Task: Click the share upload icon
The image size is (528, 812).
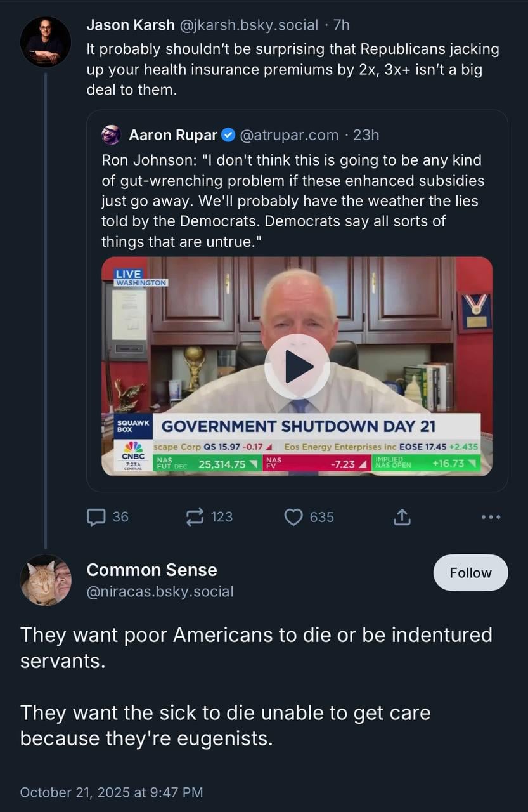Action: click(402, 517)
